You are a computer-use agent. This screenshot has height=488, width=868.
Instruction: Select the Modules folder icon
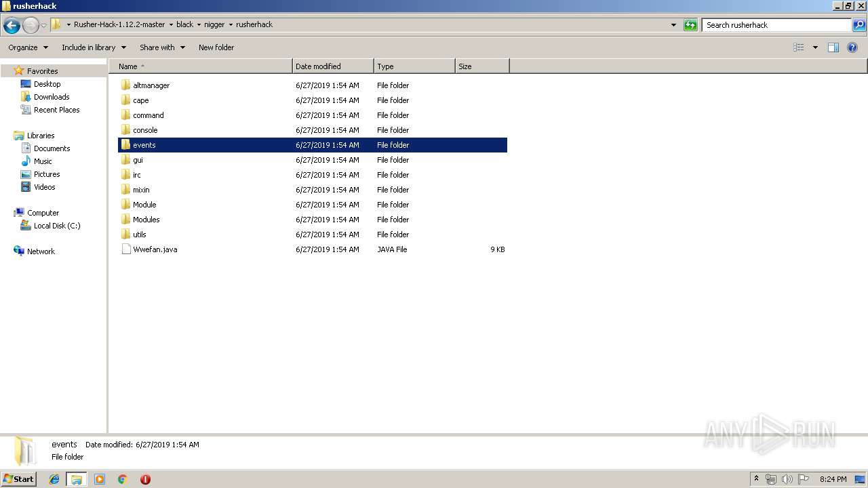pos(125,220)
